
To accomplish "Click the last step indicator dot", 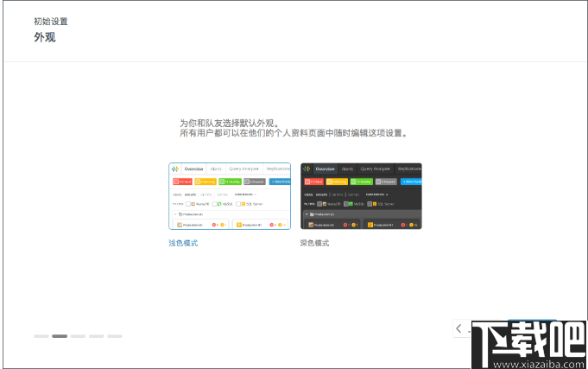I will 115,336.
